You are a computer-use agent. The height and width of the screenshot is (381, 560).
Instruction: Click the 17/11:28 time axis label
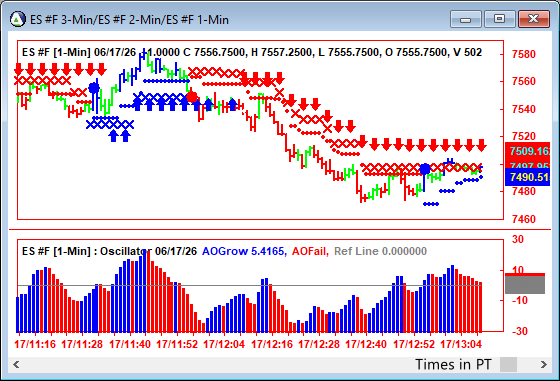click(82, 344)
